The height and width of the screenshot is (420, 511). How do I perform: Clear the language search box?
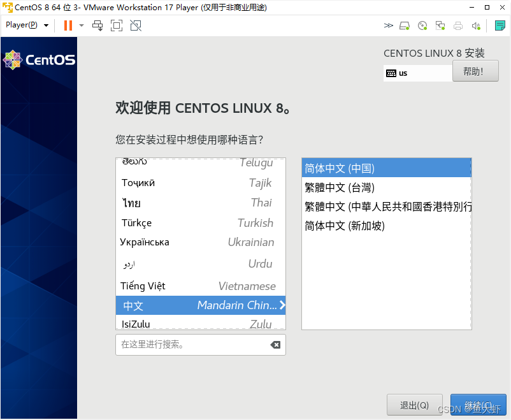pos(275,345)
